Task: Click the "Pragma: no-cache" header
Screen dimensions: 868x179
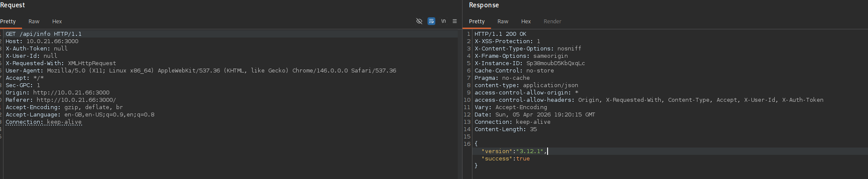Action: (502, 78)
